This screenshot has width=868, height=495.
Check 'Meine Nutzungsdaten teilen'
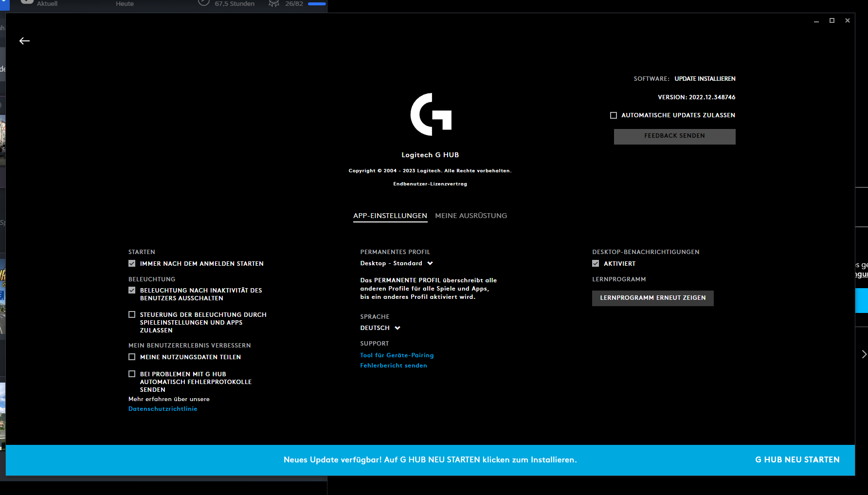tap(132, 357)
